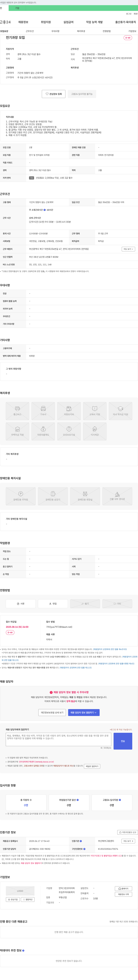Click info icon beside 고용24 입사지원 count
The width and height of the screenshot is (138, 980).
120,800
